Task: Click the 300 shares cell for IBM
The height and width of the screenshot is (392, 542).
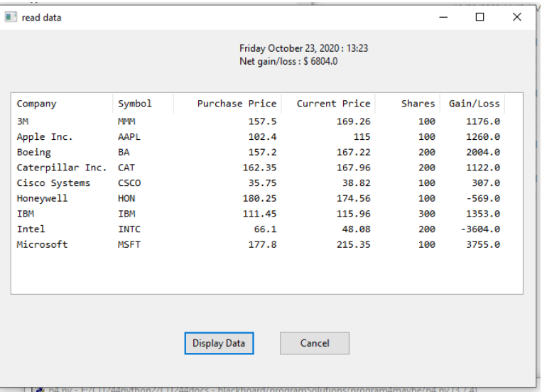Action: [x=427, y=214]
